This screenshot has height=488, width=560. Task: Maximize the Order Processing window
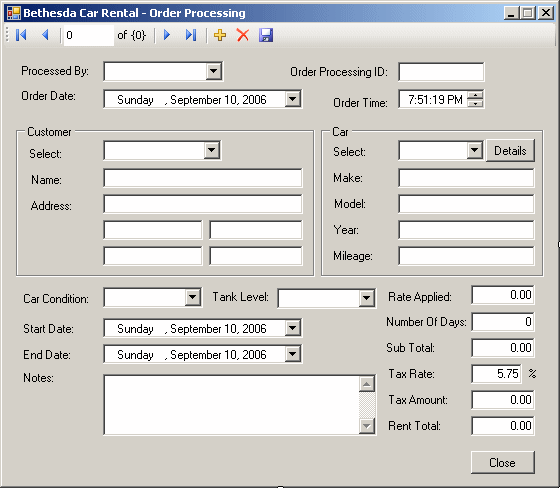(528, 13)
